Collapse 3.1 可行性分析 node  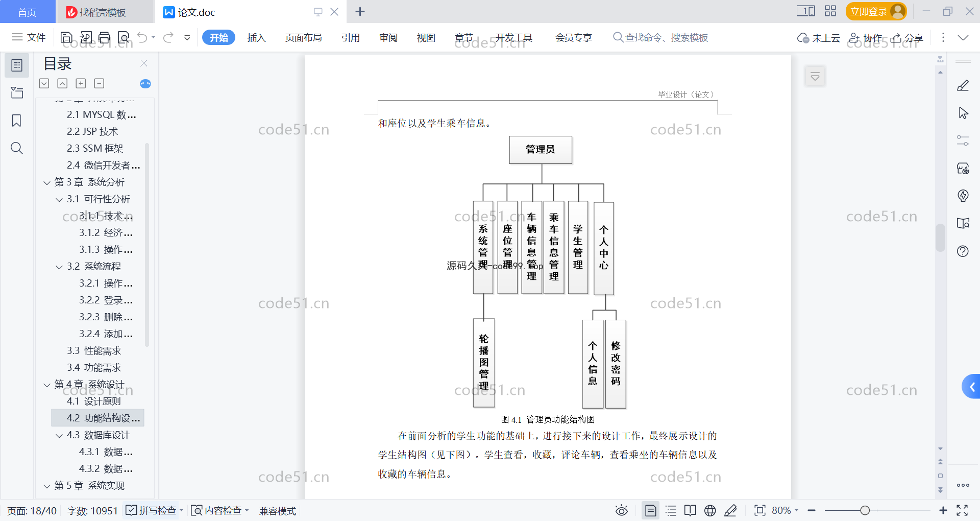click(59, 199)
